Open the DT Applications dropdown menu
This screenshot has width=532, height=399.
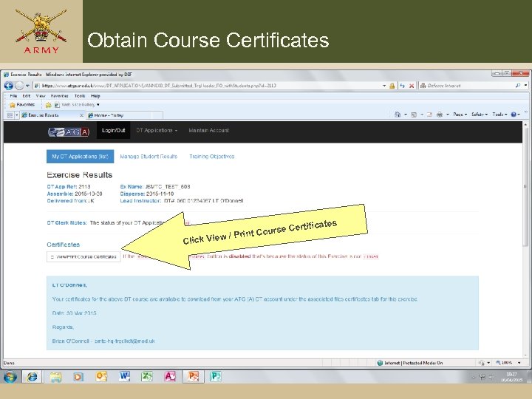tap(157, 130)
